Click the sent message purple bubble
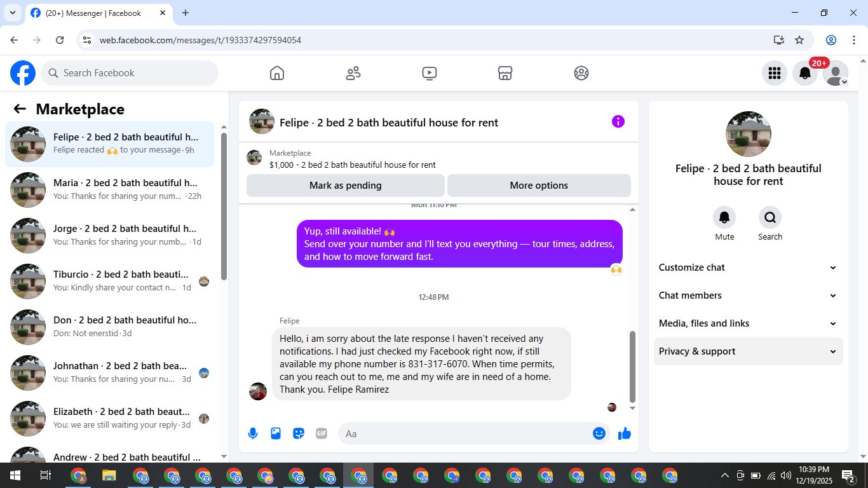868x488 pixels. 459,244
